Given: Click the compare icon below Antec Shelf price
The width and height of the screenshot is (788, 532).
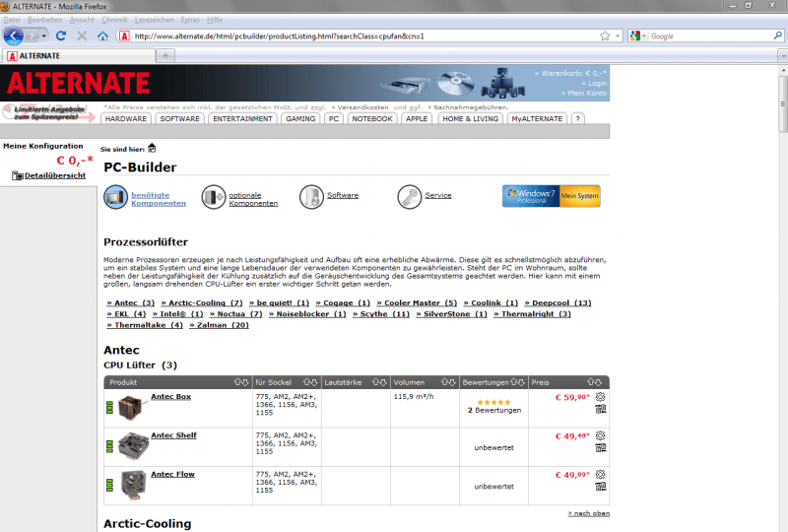Looking at the screenshot, I should click(601, 447).
